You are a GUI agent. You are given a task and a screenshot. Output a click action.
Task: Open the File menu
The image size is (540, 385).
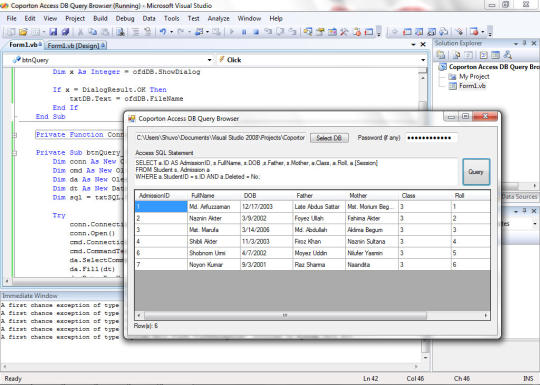pos(11,18)
